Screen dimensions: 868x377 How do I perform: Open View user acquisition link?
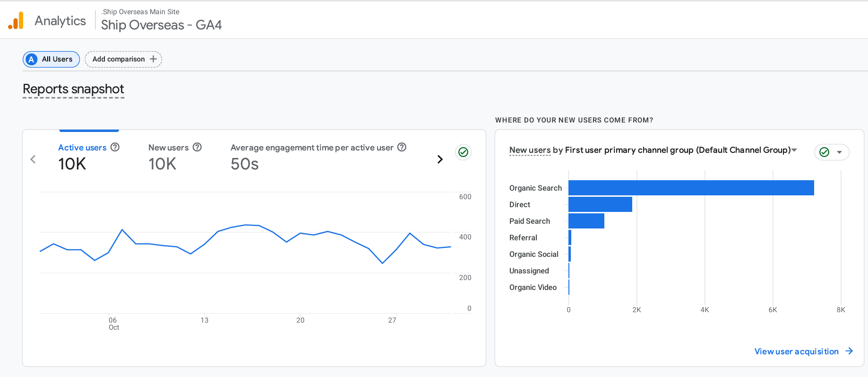803,351
